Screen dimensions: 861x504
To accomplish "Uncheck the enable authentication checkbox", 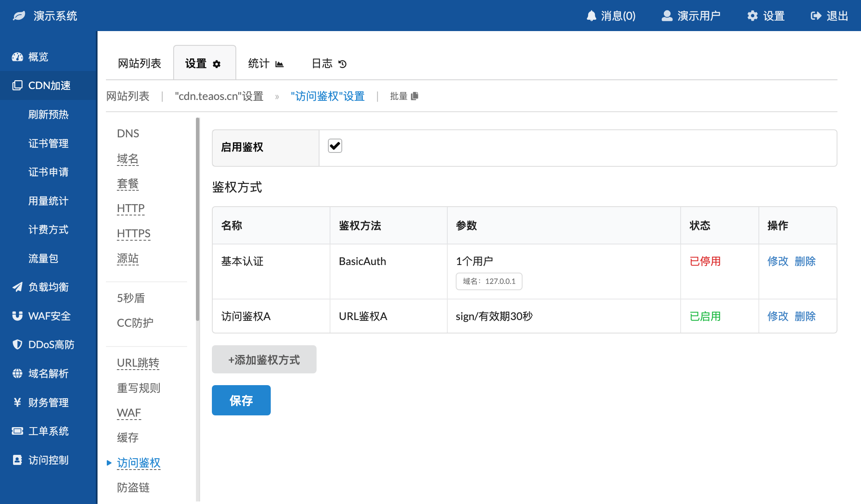I will (x=335, y=146).
